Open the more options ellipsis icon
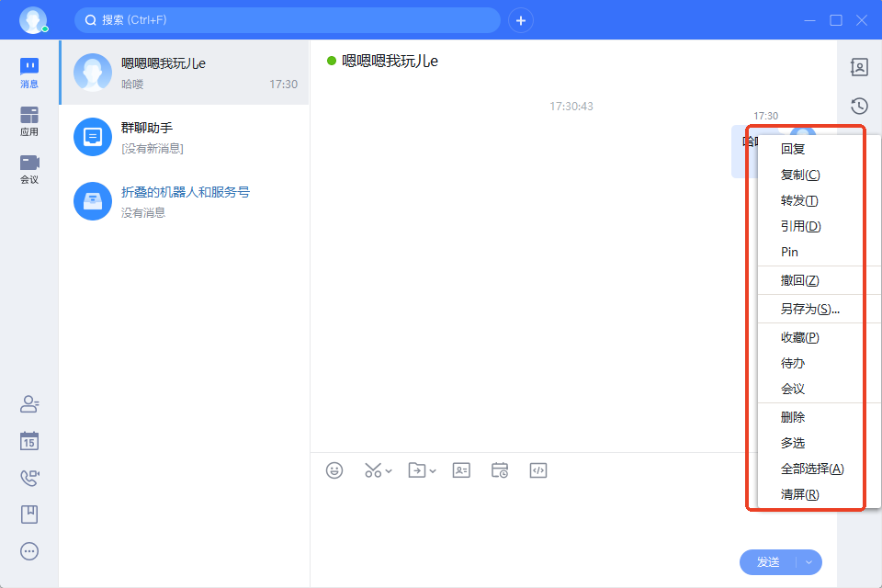The width and height of the screenshot is (882, 588). click(29, 551)
